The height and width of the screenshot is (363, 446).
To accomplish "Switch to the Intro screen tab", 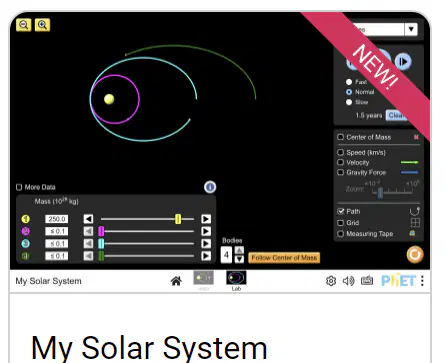I will [203, 278].
